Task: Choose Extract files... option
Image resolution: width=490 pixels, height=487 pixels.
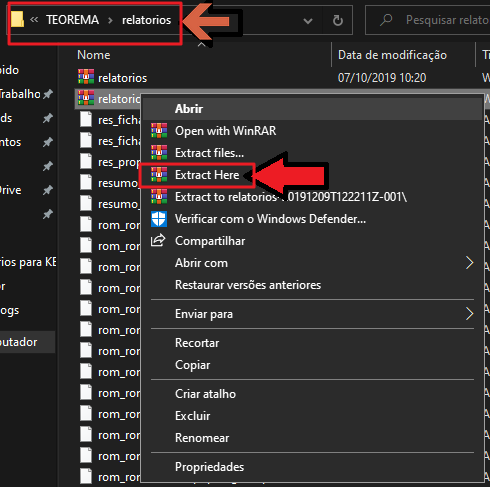Action: (312, 153)
